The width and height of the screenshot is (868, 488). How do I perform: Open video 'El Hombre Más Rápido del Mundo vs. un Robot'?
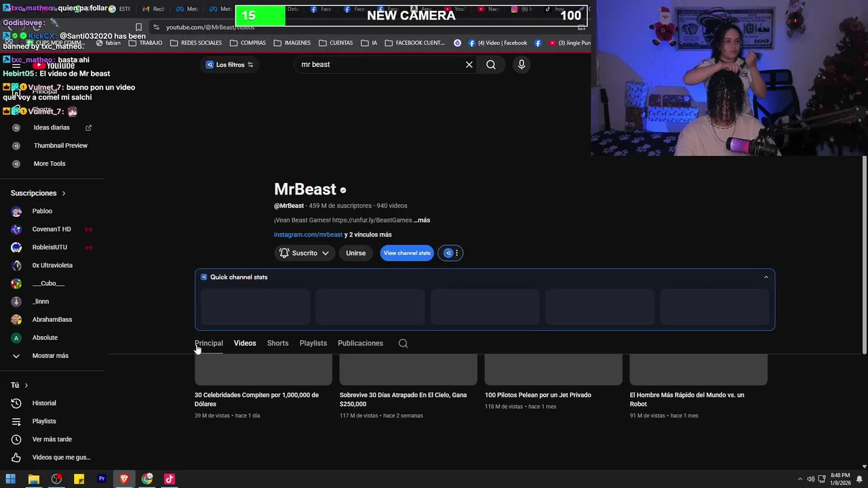[687, 399]
